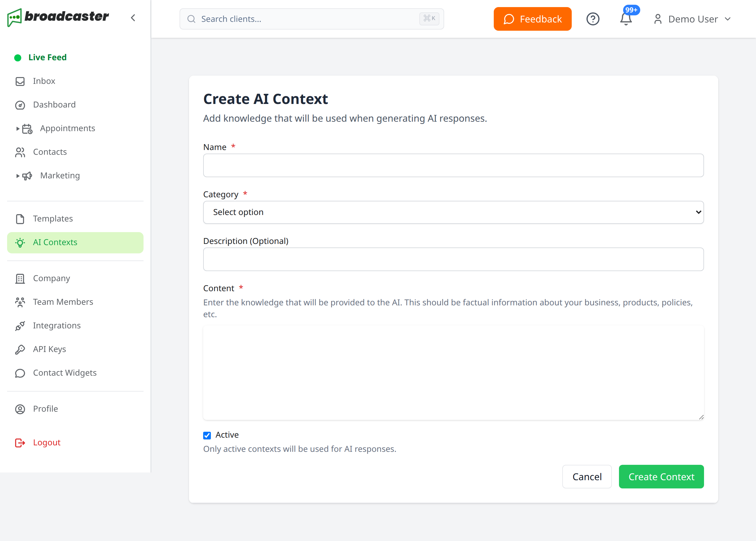Click the Team Members group icon
Screen dimensions: 756x541
20,302
